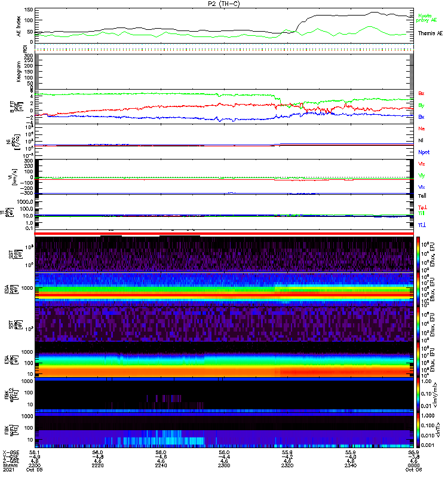Select the black Ni density legend label

tap(421, 140)
